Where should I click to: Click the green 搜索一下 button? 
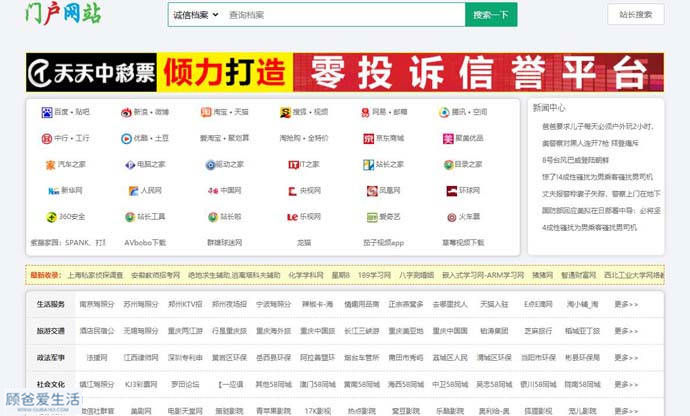[x=491, y=15]
